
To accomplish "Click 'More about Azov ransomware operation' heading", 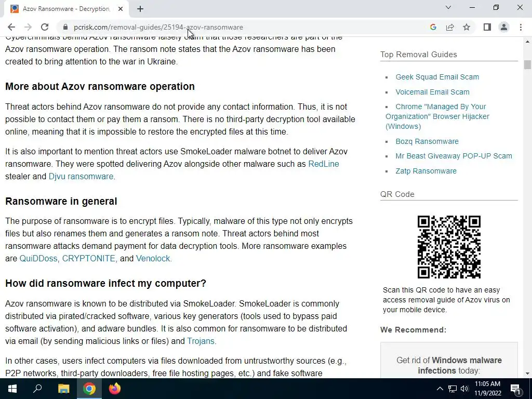I will click(x=100, y=87).
